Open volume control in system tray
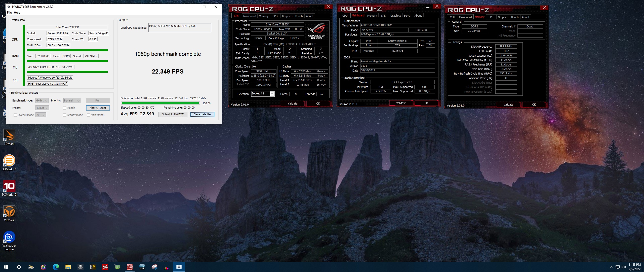This screenshot has height=272, width=644. coord(623,267)
